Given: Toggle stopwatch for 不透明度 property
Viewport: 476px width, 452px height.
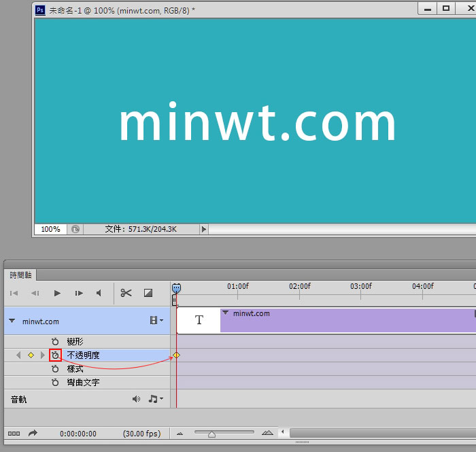Looking at the screenshot, I should point(55,355).
